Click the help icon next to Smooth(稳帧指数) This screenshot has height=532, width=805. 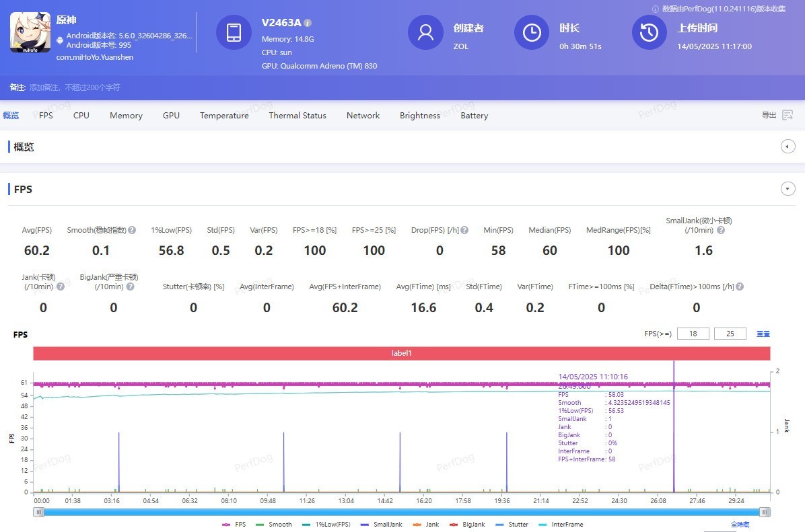pyautogui.click(x=132, y=229)
